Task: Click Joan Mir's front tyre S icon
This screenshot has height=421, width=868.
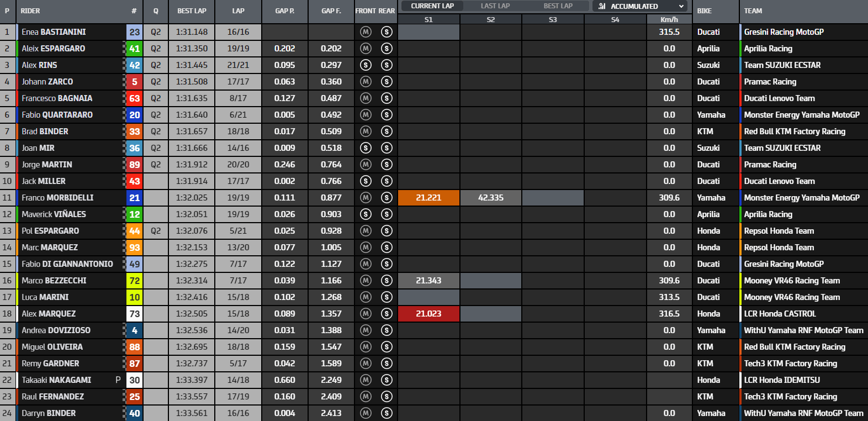Action: [x=366, y=148]
